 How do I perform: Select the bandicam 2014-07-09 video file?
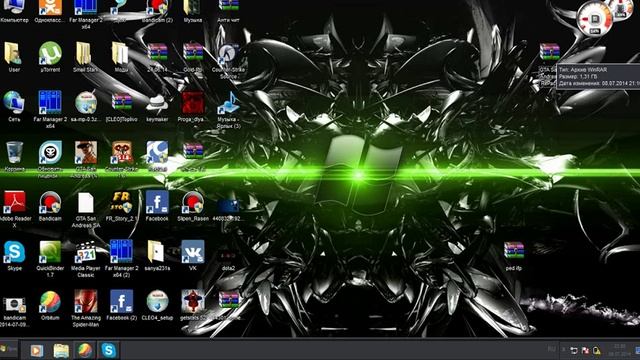tap(14, 304)
